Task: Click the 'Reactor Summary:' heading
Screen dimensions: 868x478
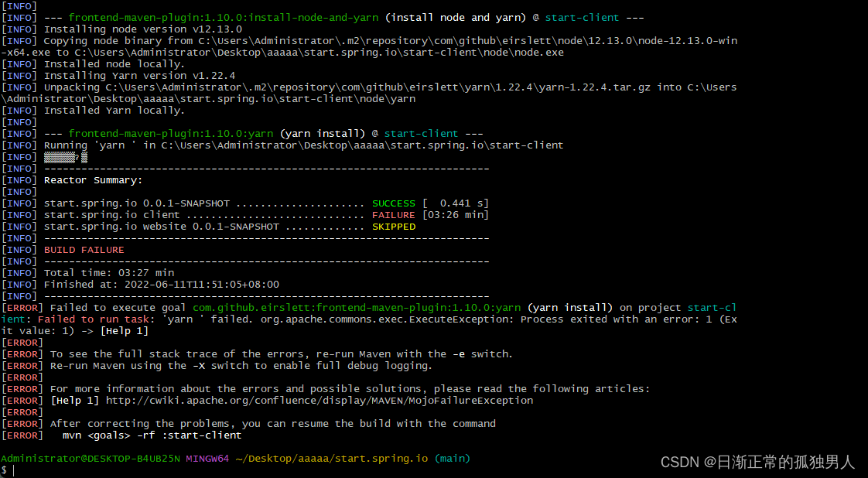Action: [x=93, y=180]
